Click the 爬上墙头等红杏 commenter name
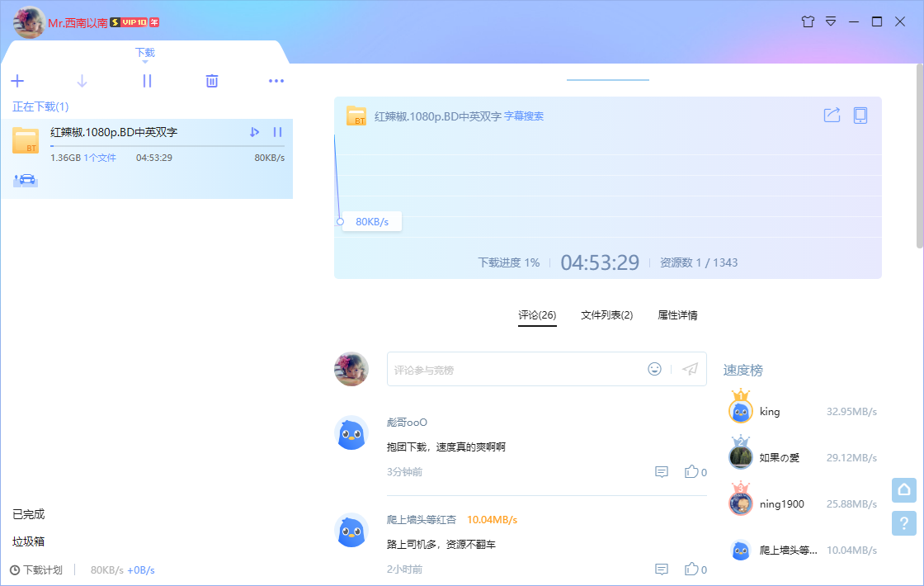 422,519
